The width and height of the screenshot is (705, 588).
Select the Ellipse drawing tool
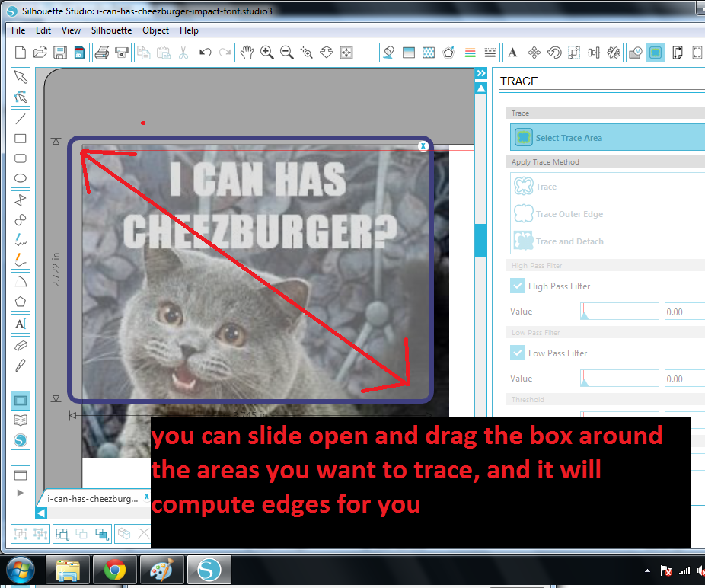point(20,177)
